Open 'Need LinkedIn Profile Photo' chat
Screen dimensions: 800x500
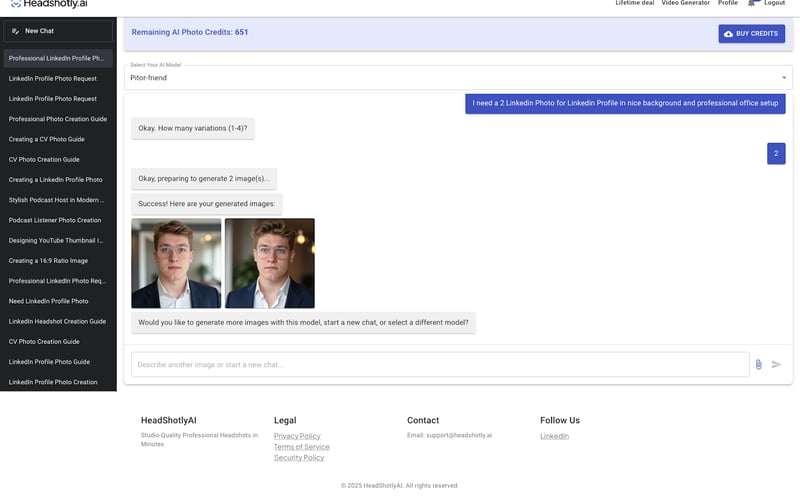point(58,301)
